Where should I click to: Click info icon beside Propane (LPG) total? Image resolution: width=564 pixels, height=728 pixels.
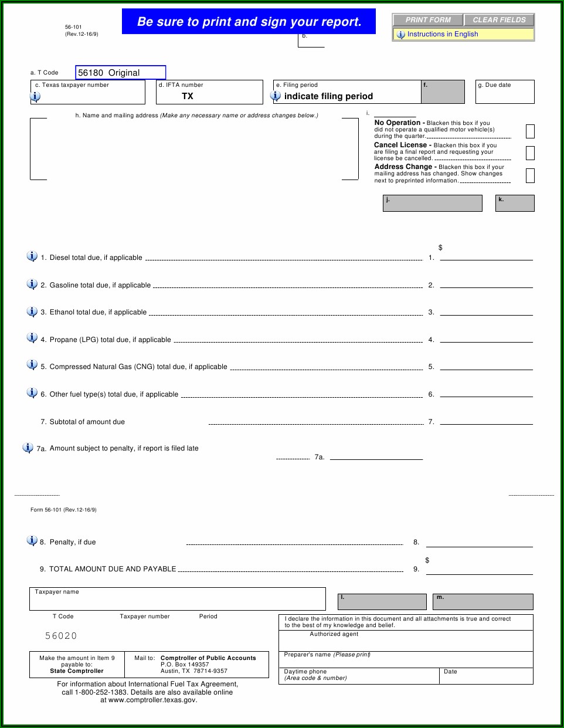(x=32, y=338)
